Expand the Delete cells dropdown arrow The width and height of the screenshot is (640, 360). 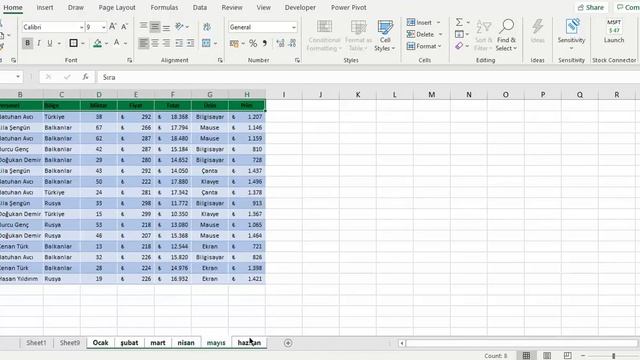440,34
